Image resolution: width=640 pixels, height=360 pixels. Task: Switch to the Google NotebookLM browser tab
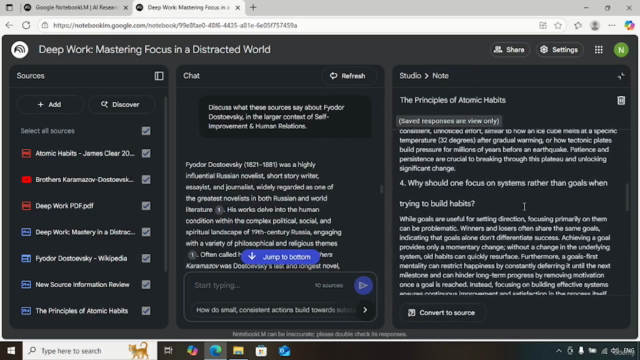click(x=76, y=7)
